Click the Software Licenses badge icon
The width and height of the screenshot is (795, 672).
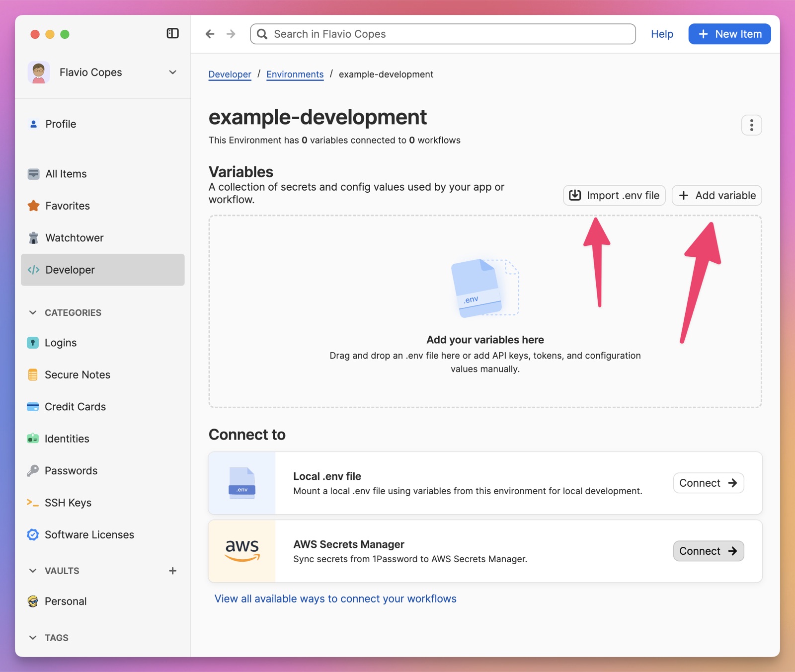click(33, 534)
